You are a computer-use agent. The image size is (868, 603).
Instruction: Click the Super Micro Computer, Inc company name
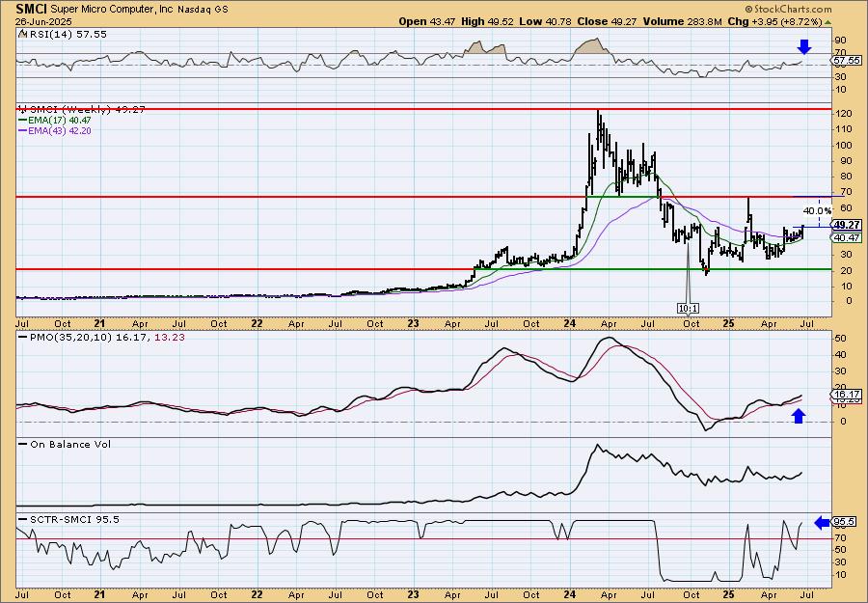pos(111,10)
